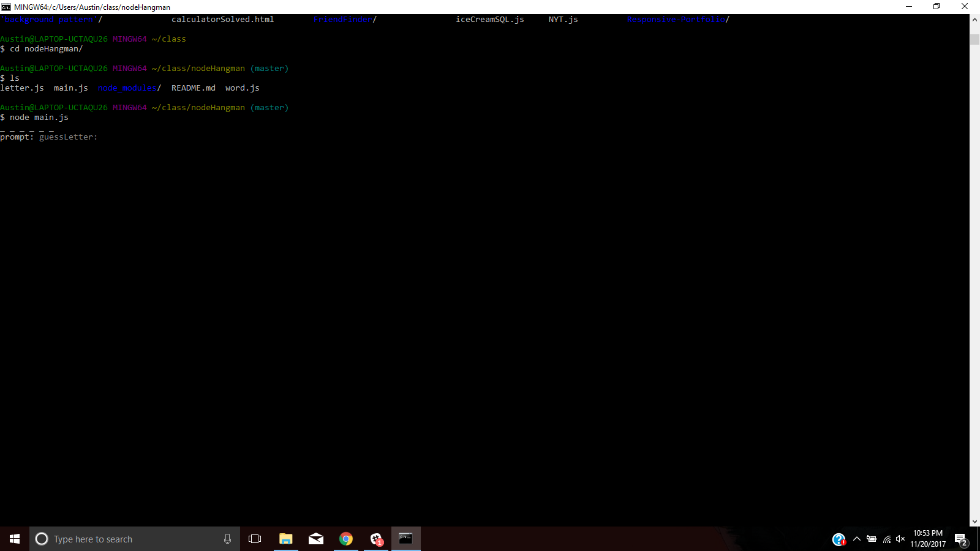
Task: Open Task View from the taskbar
Action: pos(255,539)
